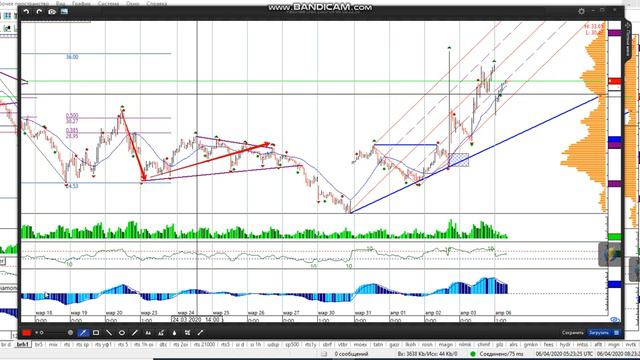Switch to the br5 chart tab
This screenshot has width=640, height=360.
(39, 344)
